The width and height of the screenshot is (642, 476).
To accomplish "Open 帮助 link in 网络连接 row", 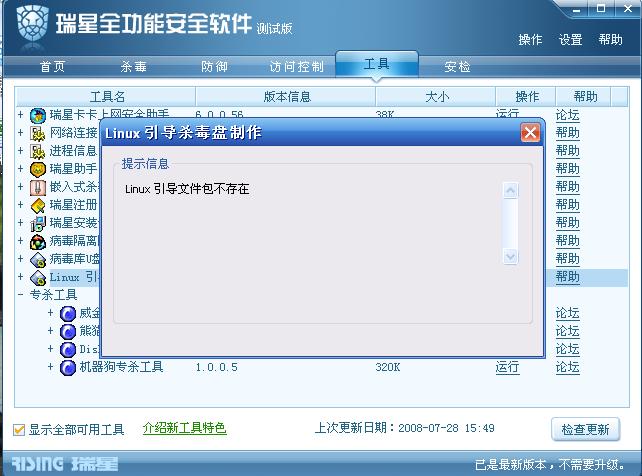I will (x=567, y=133).
